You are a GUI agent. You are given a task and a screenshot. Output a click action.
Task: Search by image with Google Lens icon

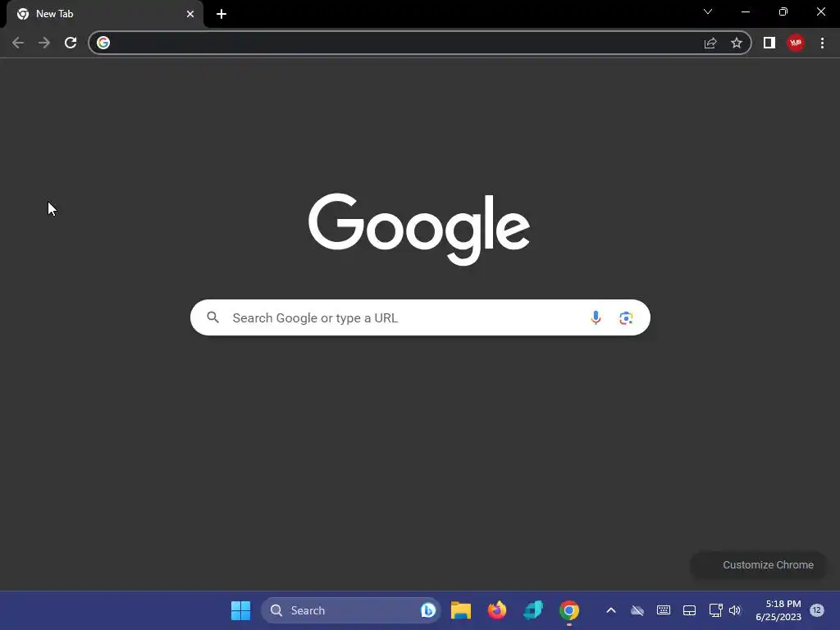[626, 317]
